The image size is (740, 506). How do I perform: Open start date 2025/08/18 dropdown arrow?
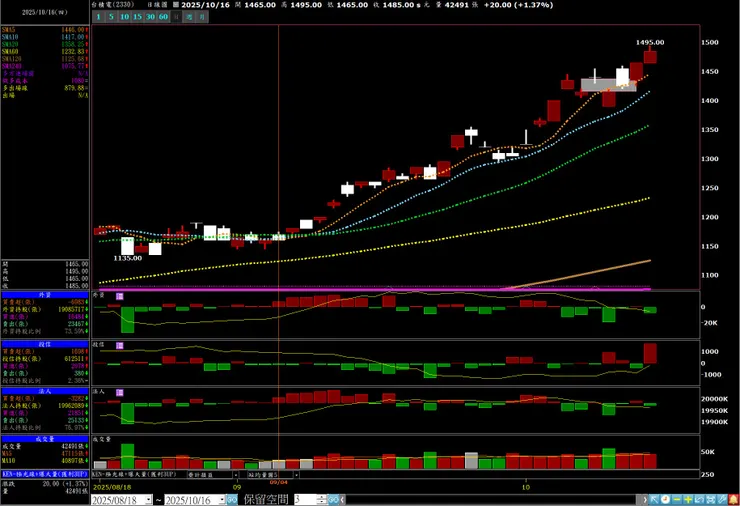148,499
